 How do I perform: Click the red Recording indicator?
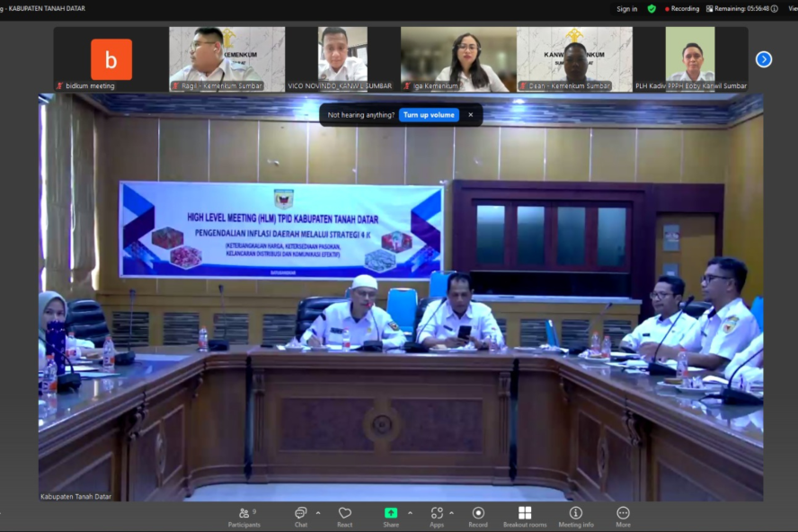tap(682, 9)
